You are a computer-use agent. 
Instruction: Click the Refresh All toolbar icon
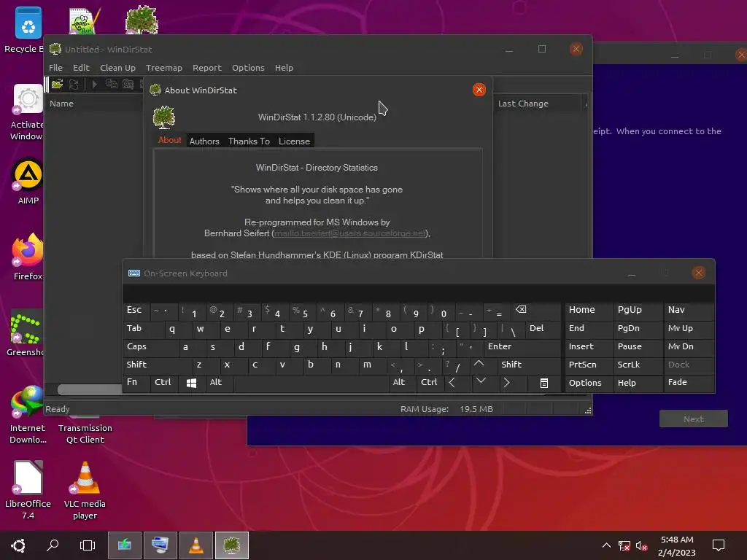[74, 85]
